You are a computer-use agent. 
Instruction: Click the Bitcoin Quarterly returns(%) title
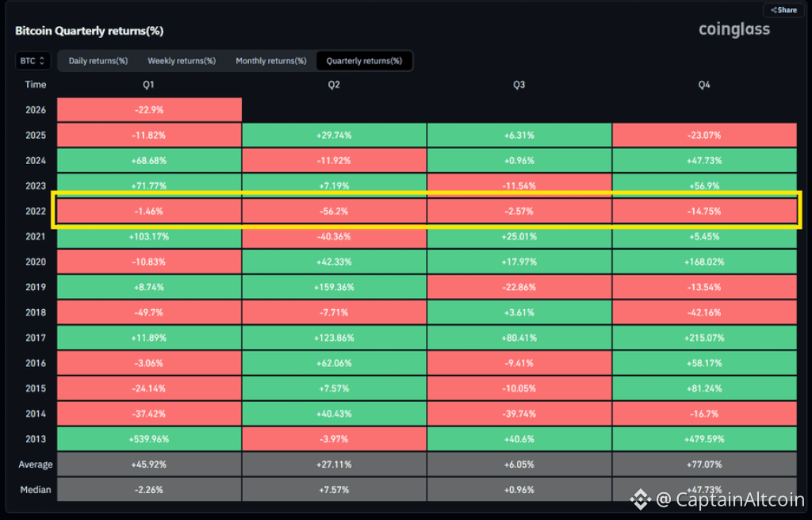[x=89, y=31]
